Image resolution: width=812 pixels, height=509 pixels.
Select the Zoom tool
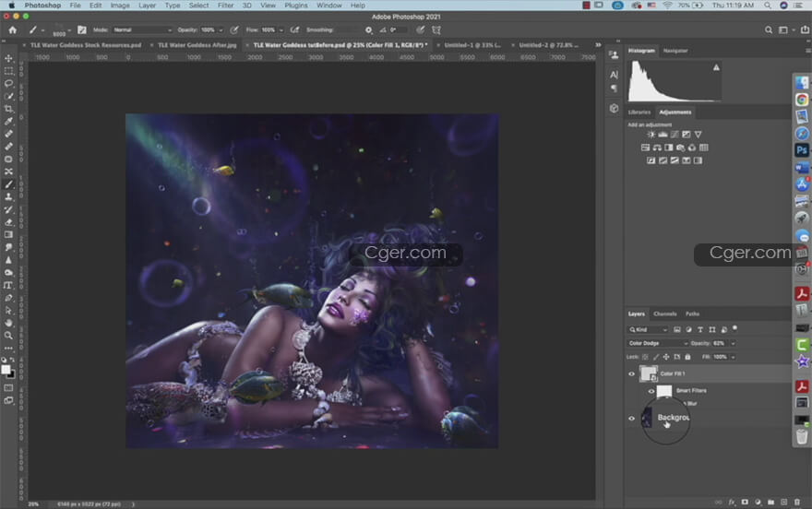click(x=9, y=336)
